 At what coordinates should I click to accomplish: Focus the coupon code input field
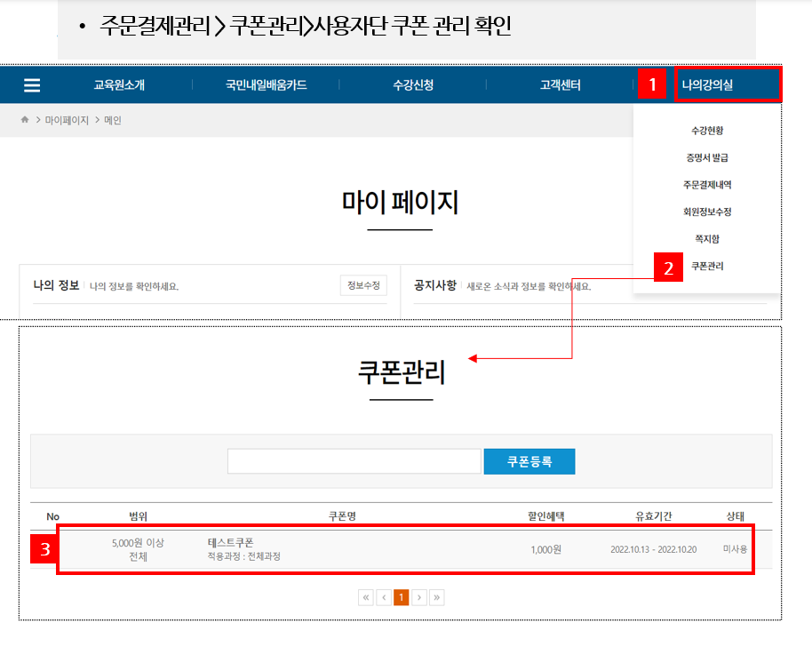pos(354,461)
